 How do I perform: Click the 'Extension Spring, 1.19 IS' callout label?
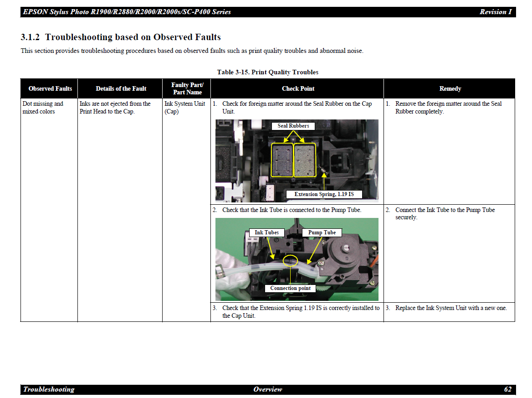(324, 194)
